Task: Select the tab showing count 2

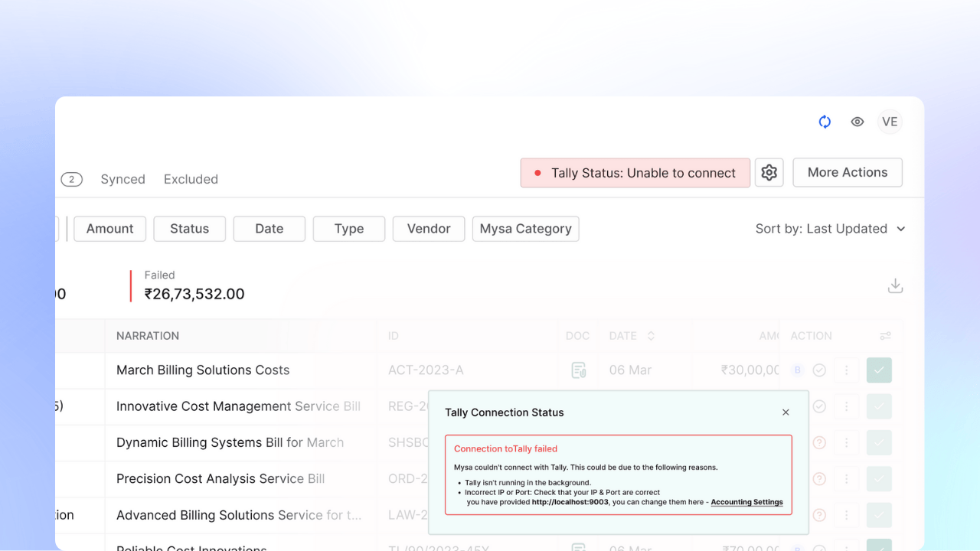Action: click(71, 179)
